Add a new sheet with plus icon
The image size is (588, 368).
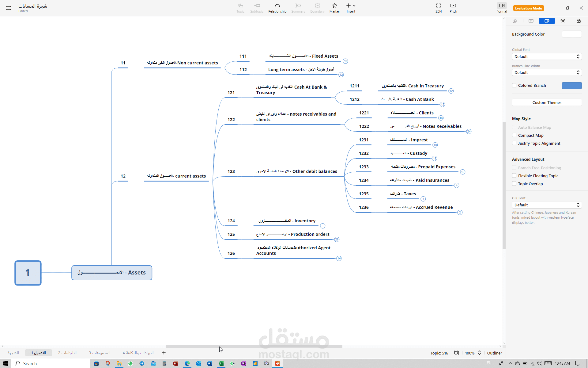click(x=164, y=353)
